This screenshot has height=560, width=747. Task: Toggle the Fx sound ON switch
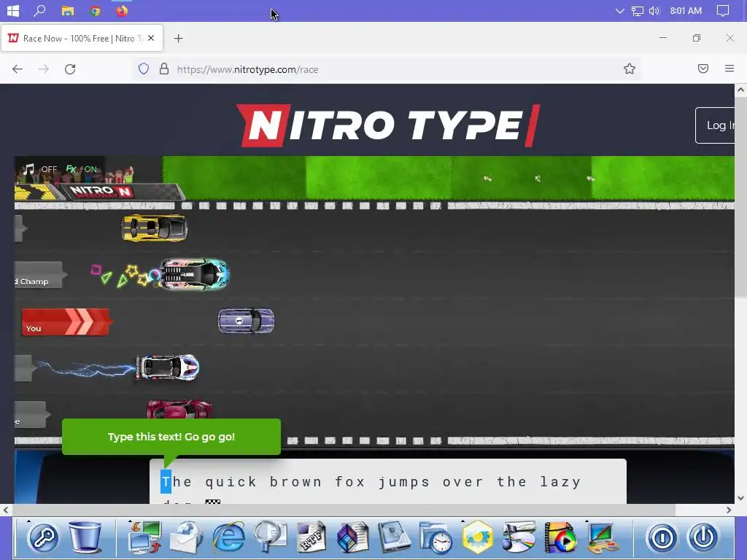82,169
